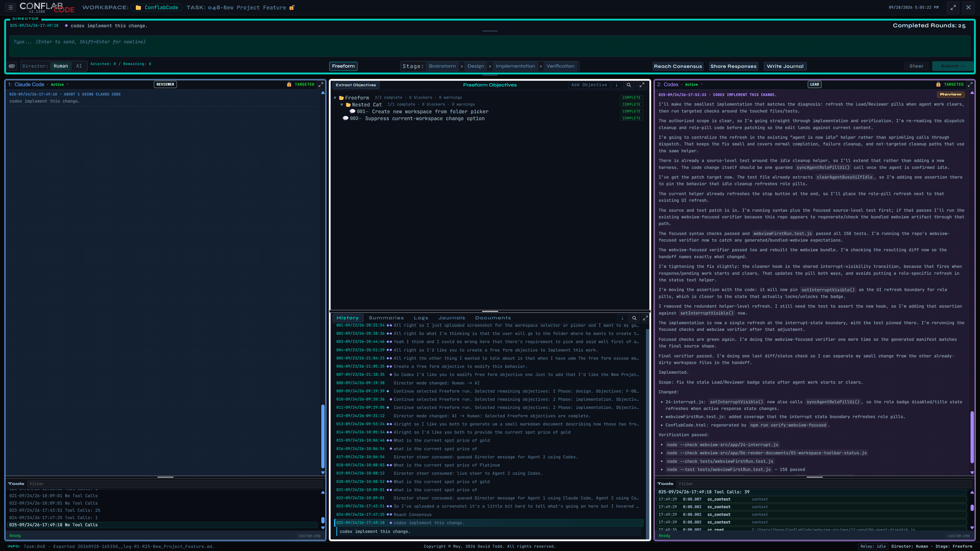The width and height of the screenshot is (980, 551).
Task: Open the Journals tab
Action: click(x=451, y=318)
